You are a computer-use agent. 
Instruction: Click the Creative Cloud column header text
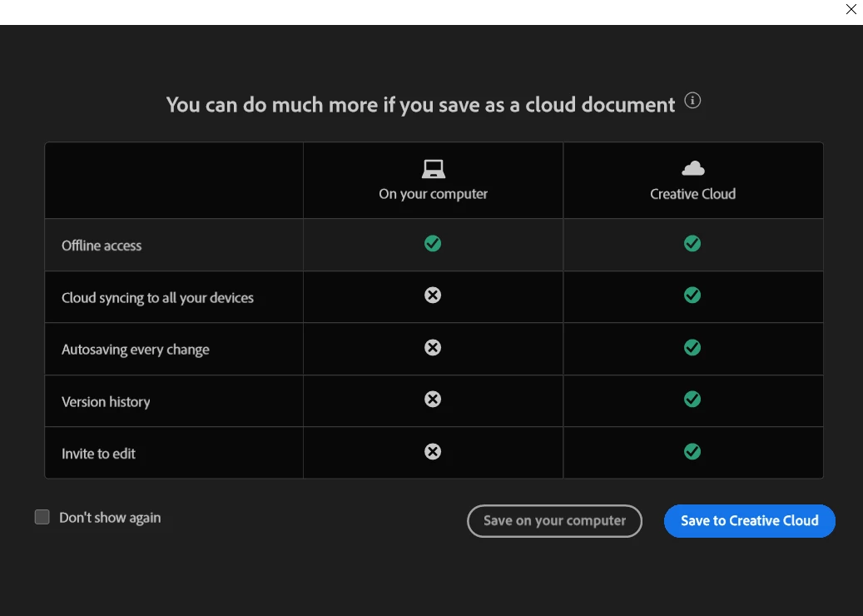693,194
